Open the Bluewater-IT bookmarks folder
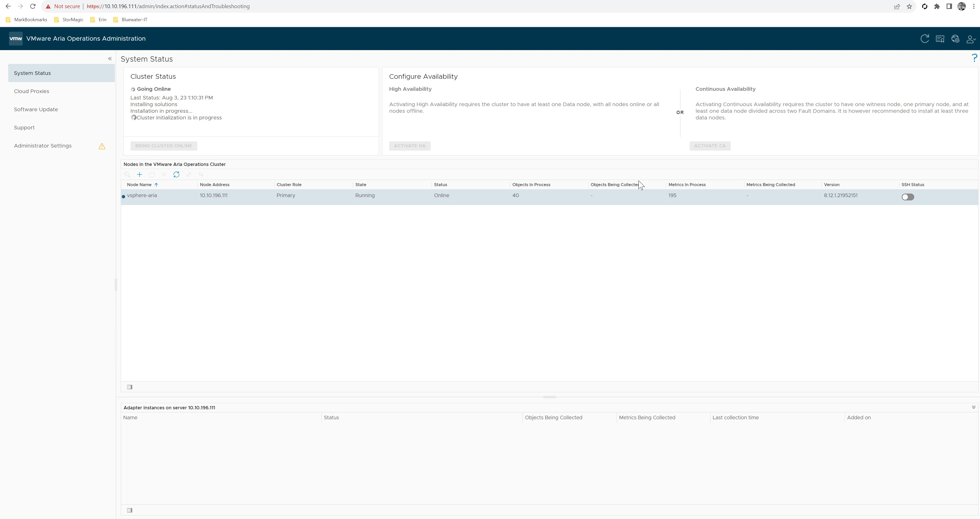Screen dimensions: 980x519 (x=130, y=20)
